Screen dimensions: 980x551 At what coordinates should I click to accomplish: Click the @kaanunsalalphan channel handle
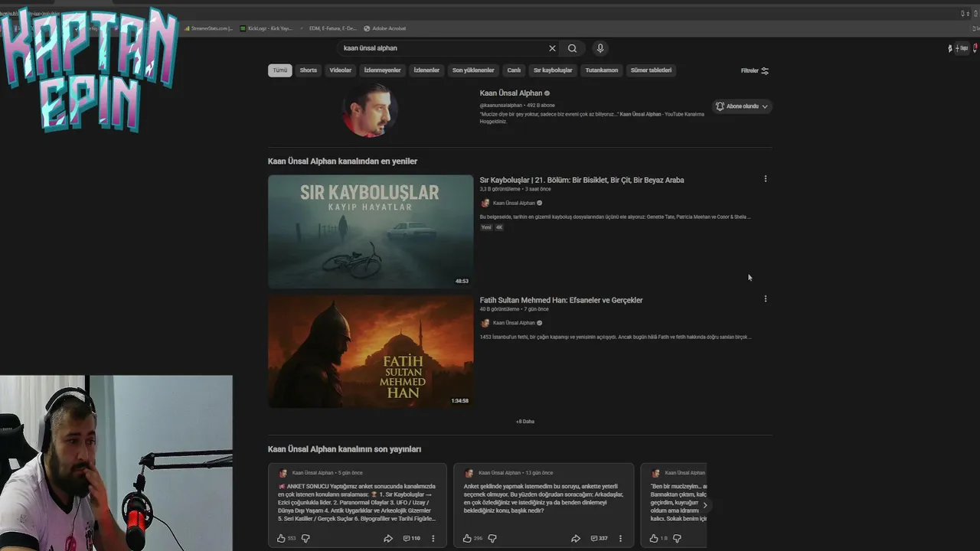501,105
